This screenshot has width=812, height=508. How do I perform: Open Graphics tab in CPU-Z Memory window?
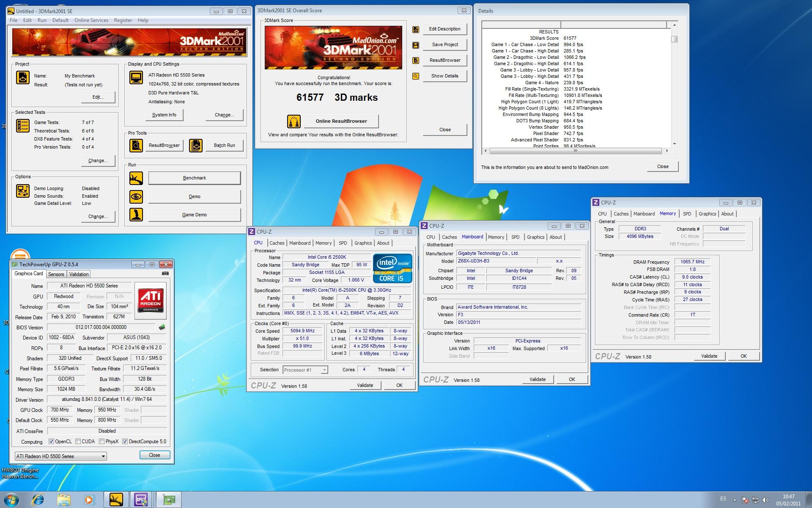click(x=707, y=214)
